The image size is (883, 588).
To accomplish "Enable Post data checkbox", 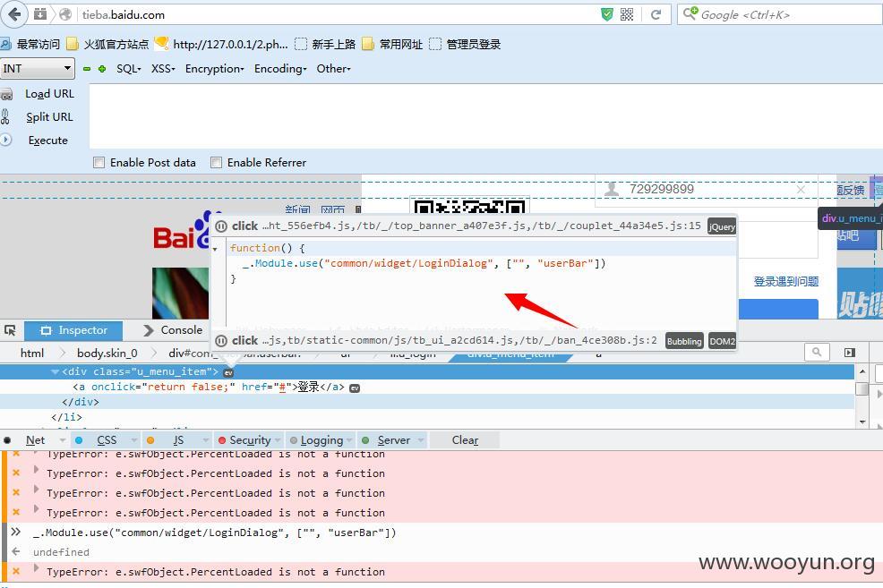I will coord(99,163).
